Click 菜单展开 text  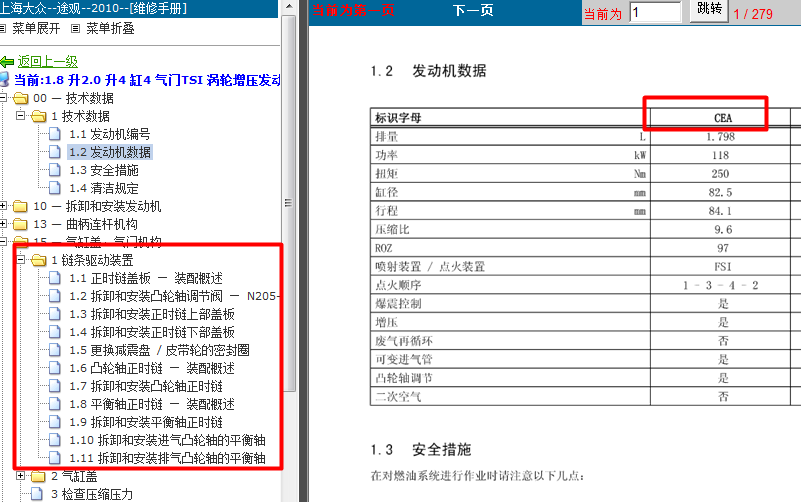point(36,29)
